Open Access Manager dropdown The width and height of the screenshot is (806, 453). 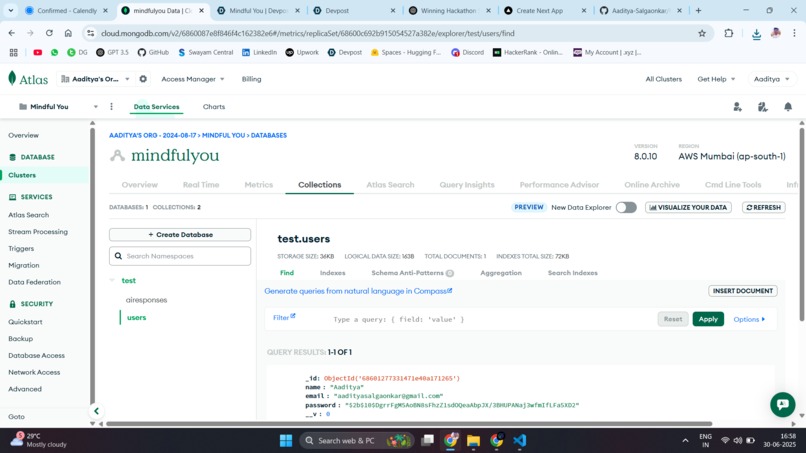tap(193, 79)
